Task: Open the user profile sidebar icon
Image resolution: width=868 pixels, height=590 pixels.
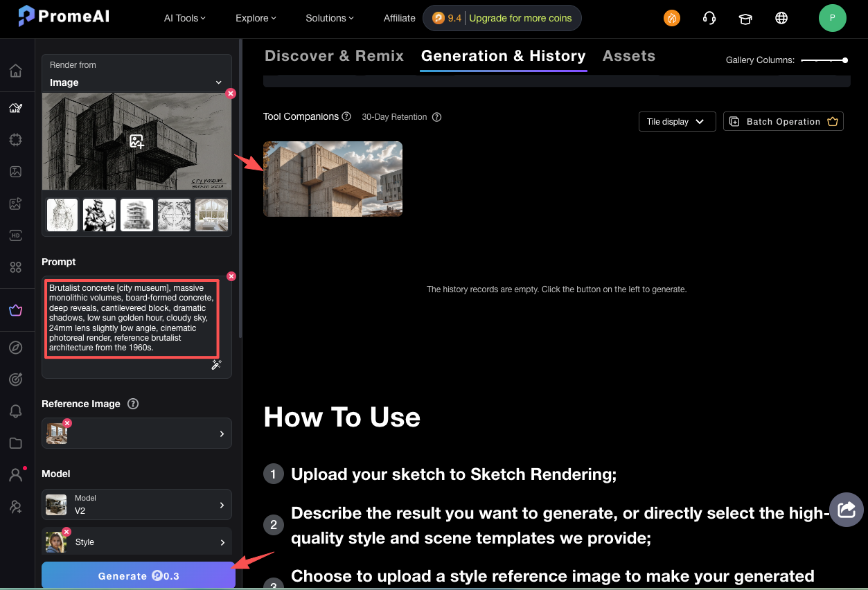Action: 15,475
